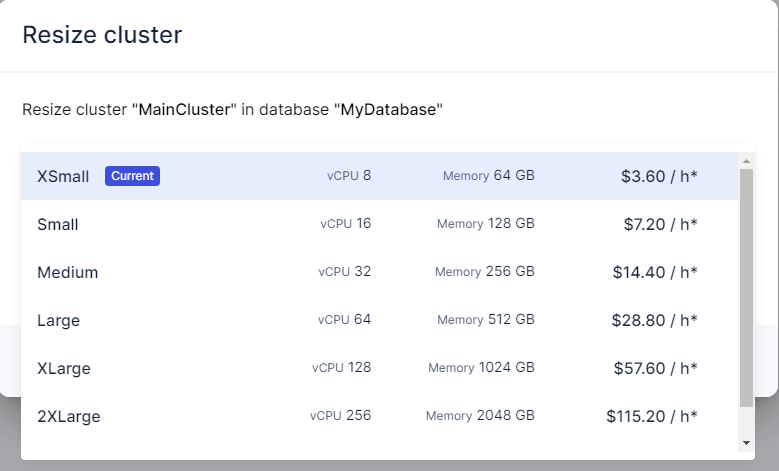Click the size list scrollbar thumb
The width and height of the screenshot is (779, 471).
tap(746, 288)
